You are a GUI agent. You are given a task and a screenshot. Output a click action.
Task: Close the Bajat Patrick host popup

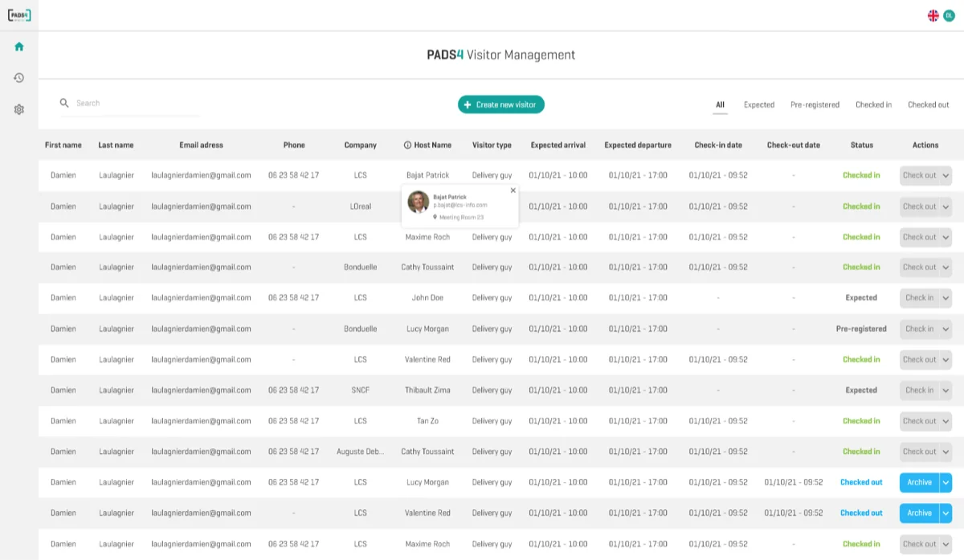point(513,190)
